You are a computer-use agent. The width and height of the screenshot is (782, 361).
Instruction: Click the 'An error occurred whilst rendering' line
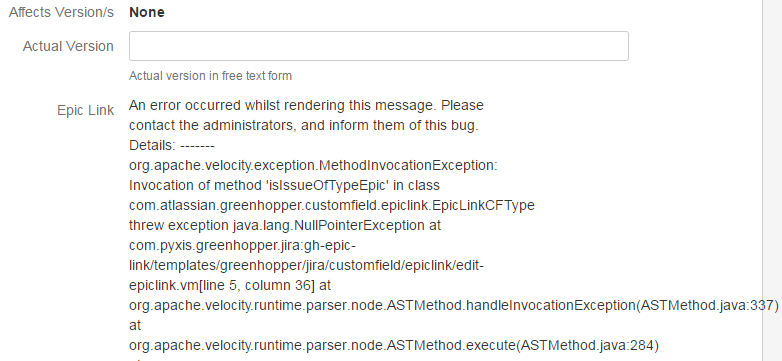(x=306, y=106)
